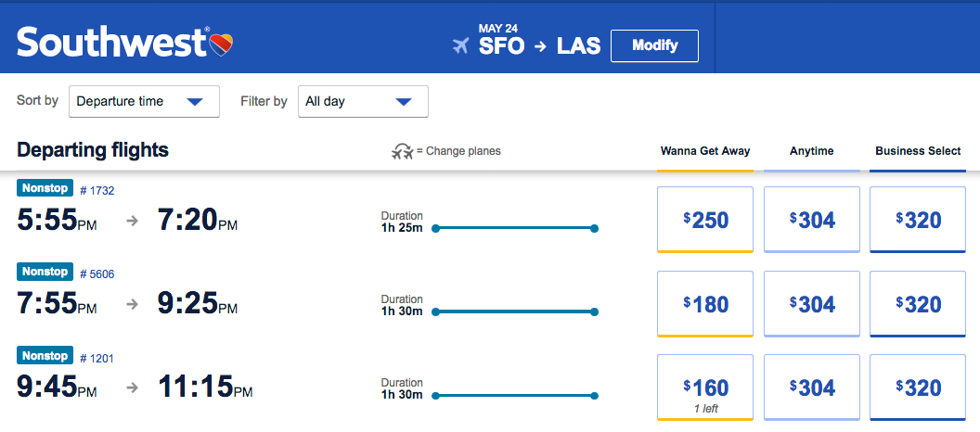980x432 pixels.
Task: Click the change planes icon in legend
Action: (x=402, y=151)
